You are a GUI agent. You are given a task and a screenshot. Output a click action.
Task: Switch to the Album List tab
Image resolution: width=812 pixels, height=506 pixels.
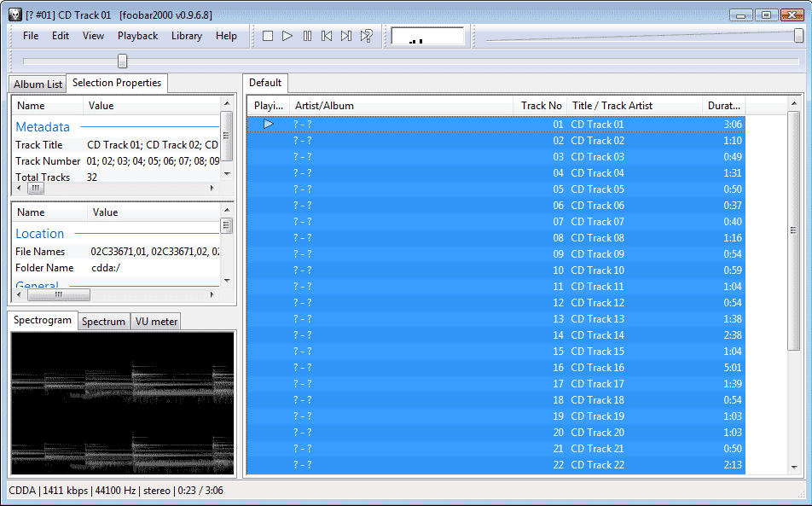coord(38,84)
